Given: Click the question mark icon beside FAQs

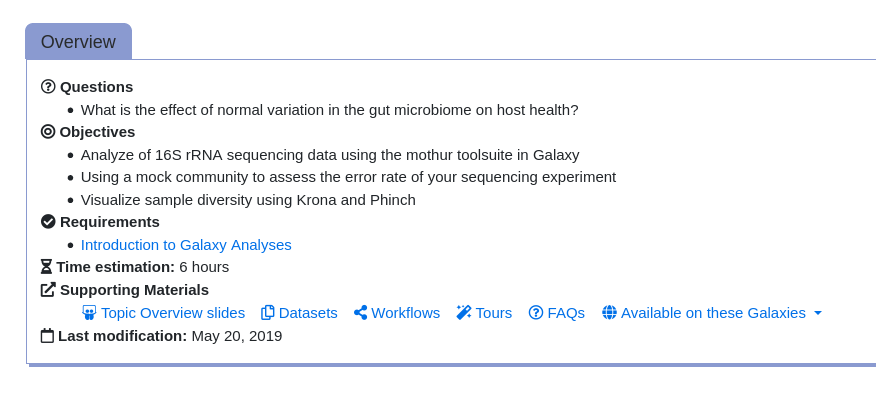Looking at the screenshot, I should coord(536,312).
